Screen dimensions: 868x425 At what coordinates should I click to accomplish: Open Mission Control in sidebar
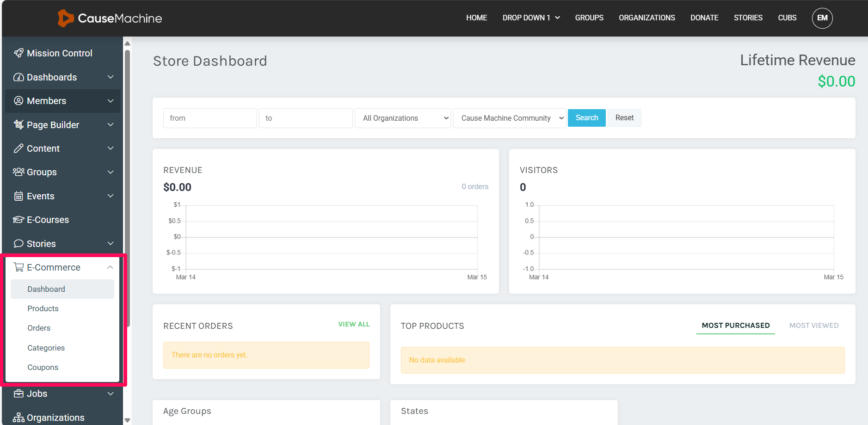(x=59, y=53)
